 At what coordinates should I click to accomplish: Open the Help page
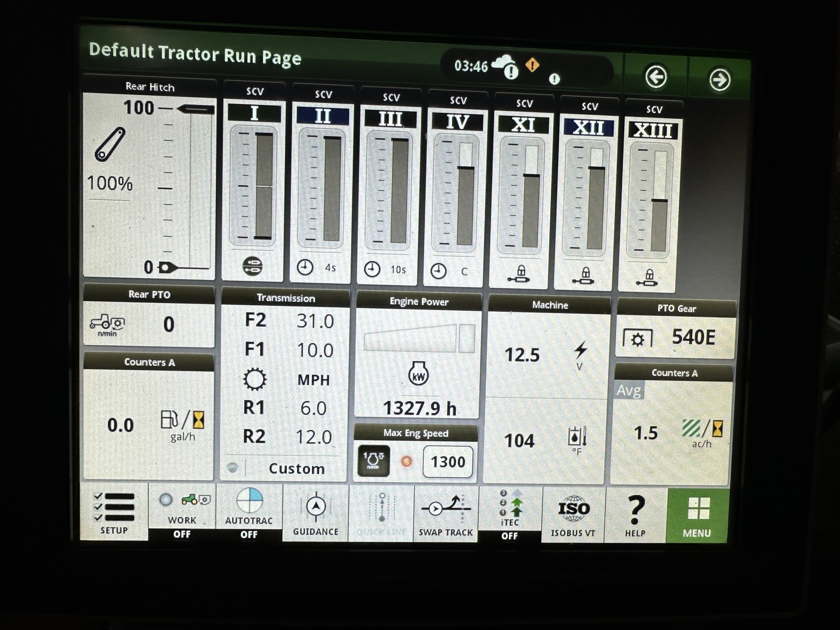click(635, 516)
